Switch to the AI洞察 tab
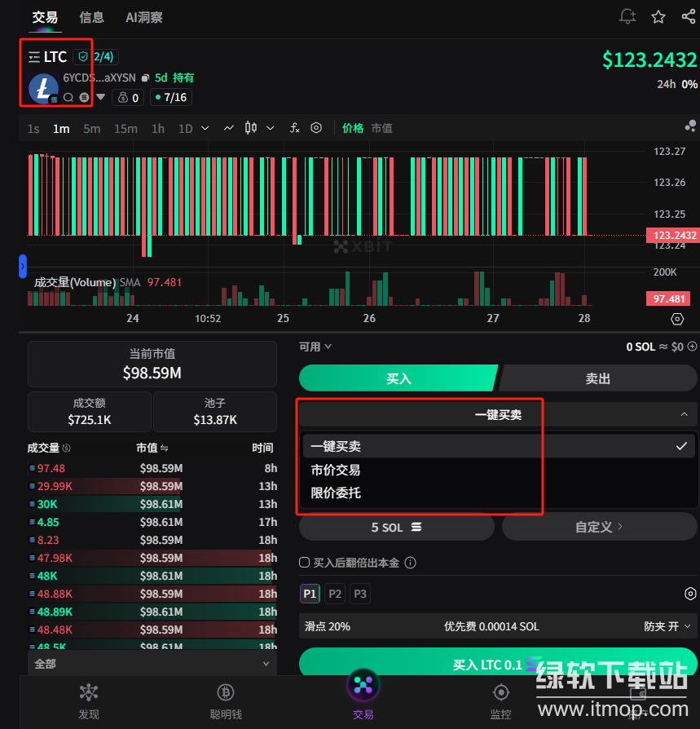 pos(144,17)
